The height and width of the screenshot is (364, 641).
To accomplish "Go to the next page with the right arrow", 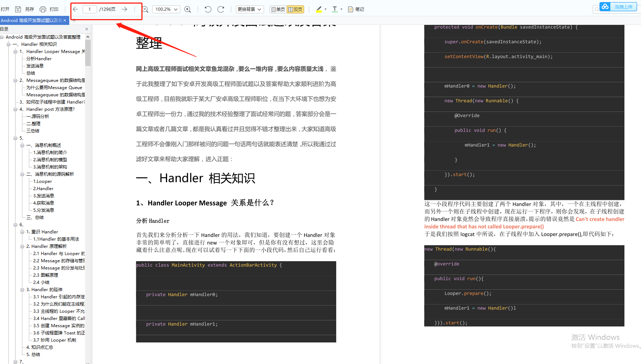I will coord(124,9).
